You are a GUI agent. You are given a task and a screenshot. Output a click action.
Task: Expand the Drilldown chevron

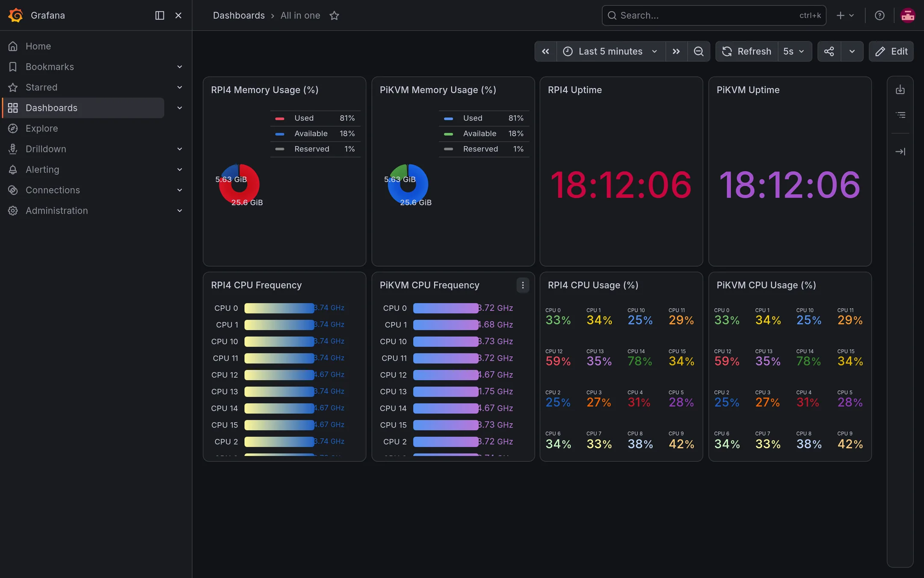(180, 149)
